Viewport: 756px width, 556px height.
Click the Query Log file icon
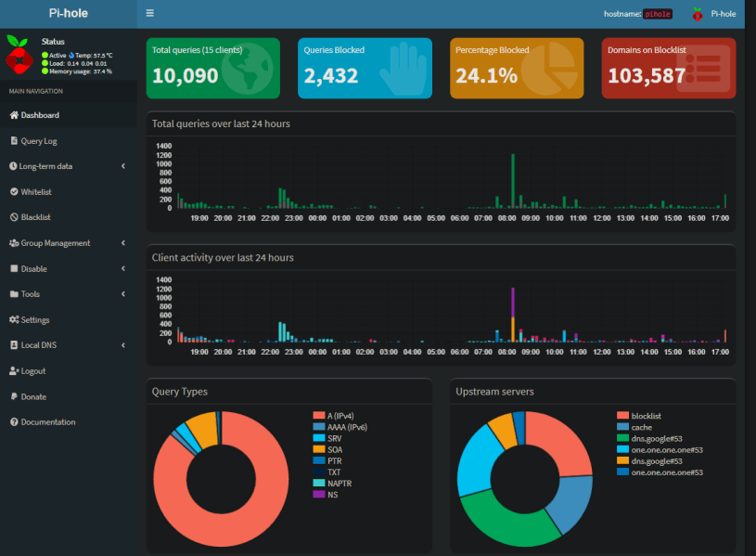pyautogui.click(x=14, y=141)
